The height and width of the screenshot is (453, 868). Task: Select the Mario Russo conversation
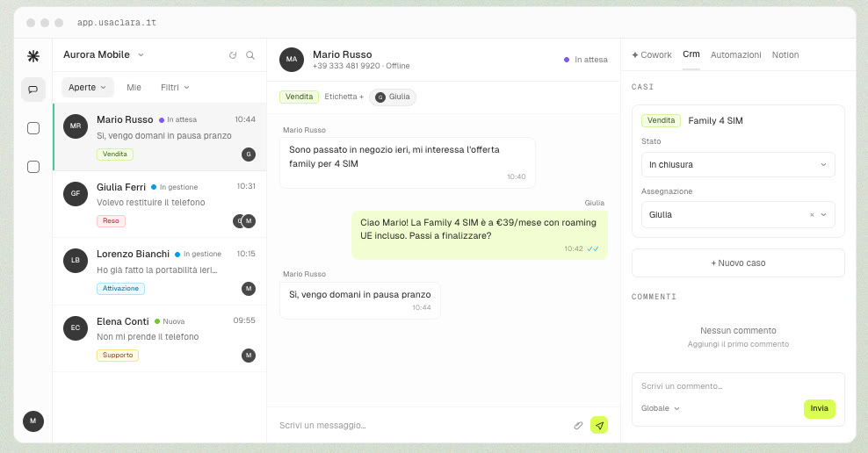point(159,137)
